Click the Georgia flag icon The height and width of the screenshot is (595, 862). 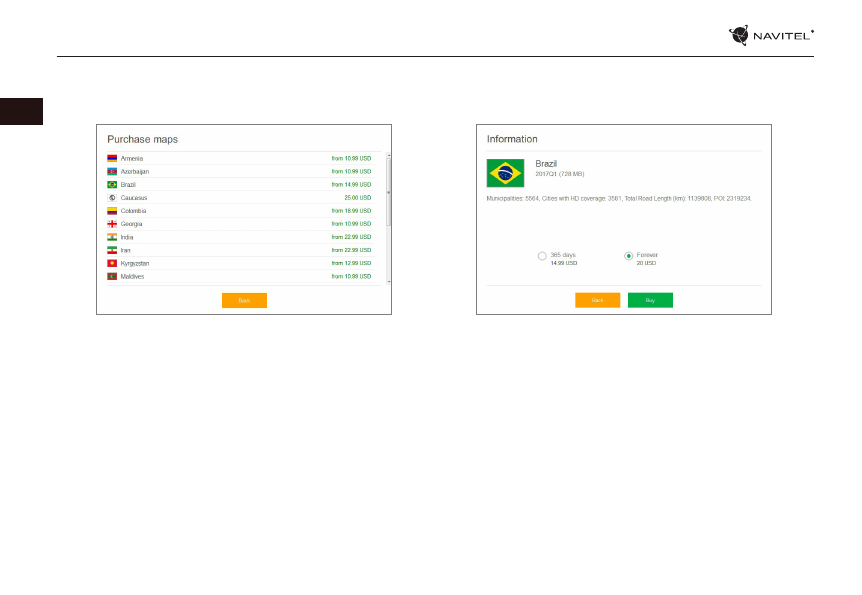112,224
